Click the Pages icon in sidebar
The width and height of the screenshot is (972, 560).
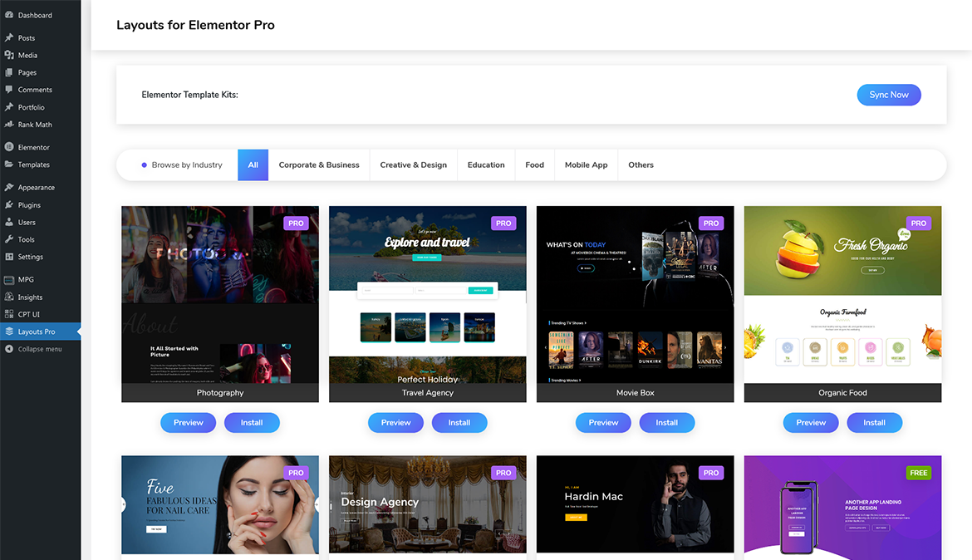tap(8, 72)
